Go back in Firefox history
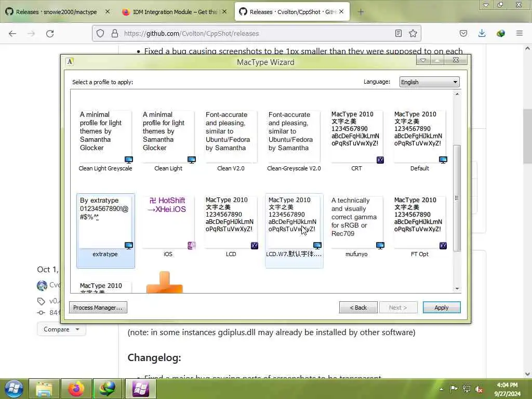532x399 pixels. pos(12,33)
